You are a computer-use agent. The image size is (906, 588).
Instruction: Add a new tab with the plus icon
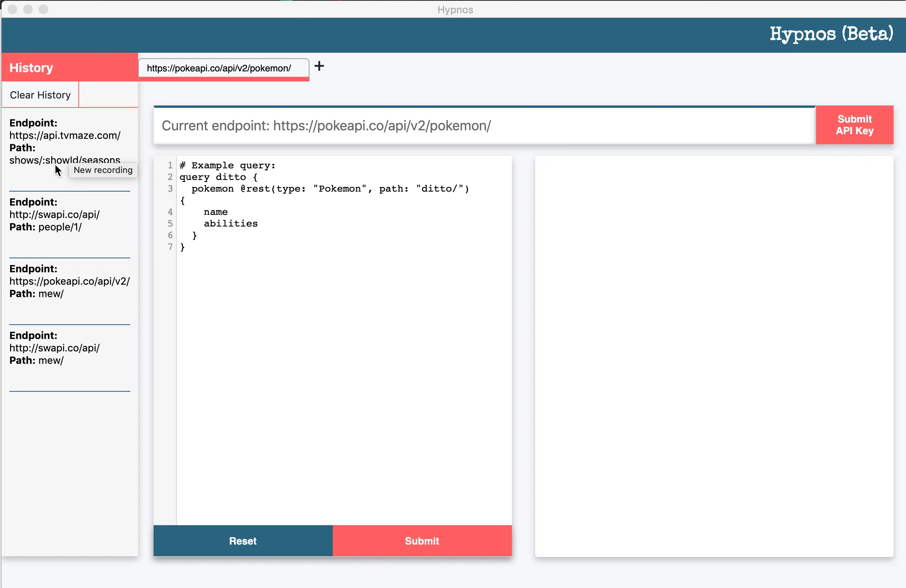tap(319, 66)
